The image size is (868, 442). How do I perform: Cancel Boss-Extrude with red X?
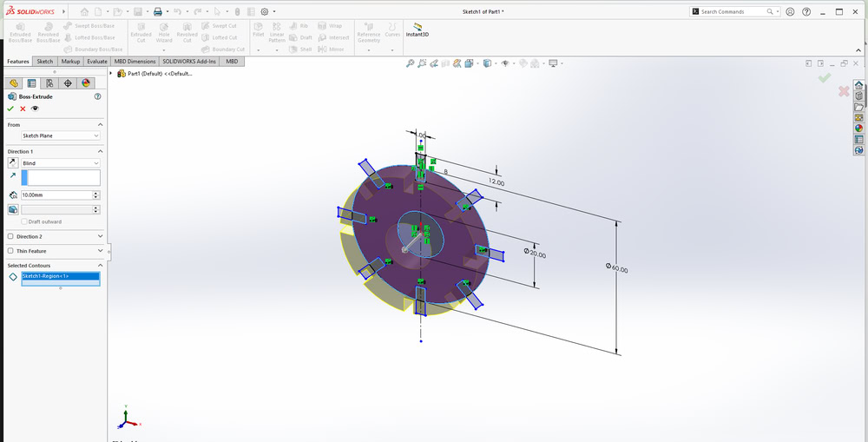[x=23, y=109]
